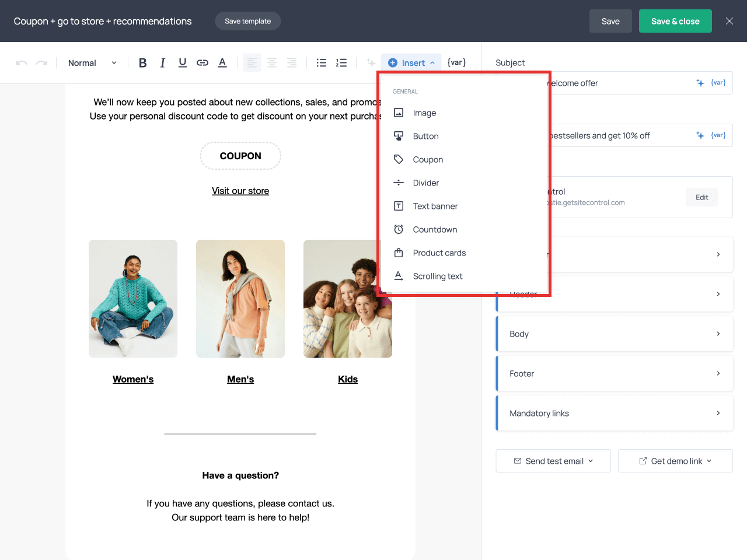Insert a variable via {var} toolbar button
Screen dimensions: 747x560
coord(456,62)
